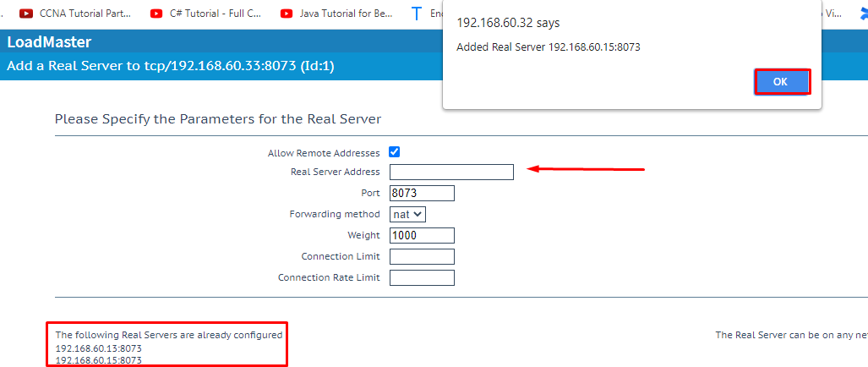Click YouTube icon of C# Tutorial bookmark

[x=156, y=14]
